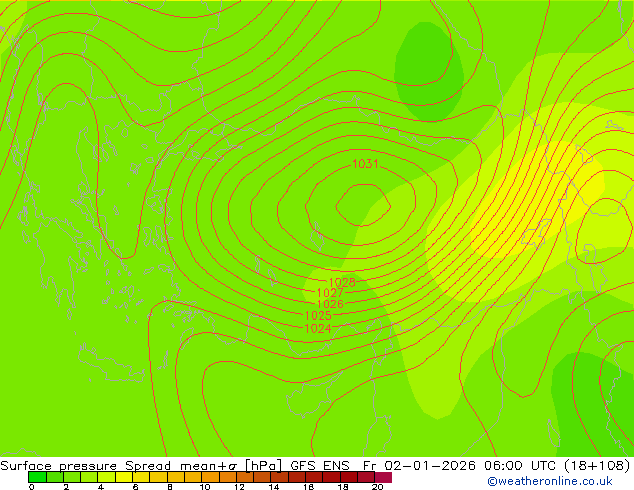
Task: Click the legend scale number 10
Action: point(205,487)
